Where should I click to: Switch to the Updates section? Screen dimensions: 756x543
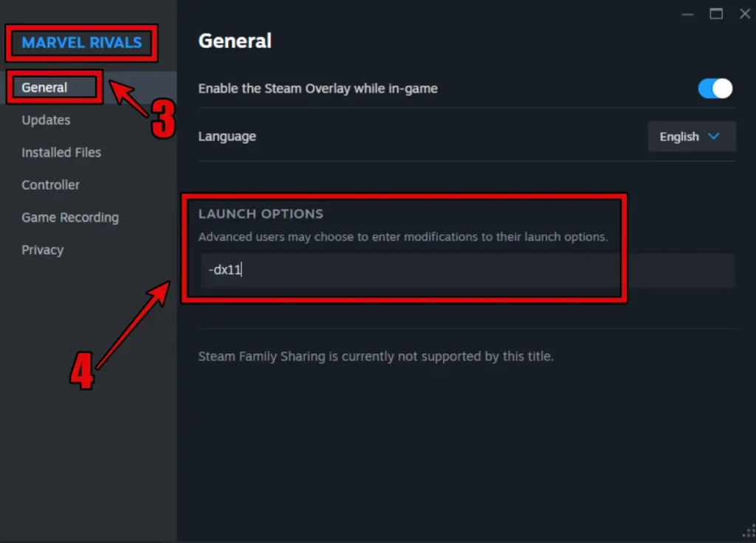point(46,120)
